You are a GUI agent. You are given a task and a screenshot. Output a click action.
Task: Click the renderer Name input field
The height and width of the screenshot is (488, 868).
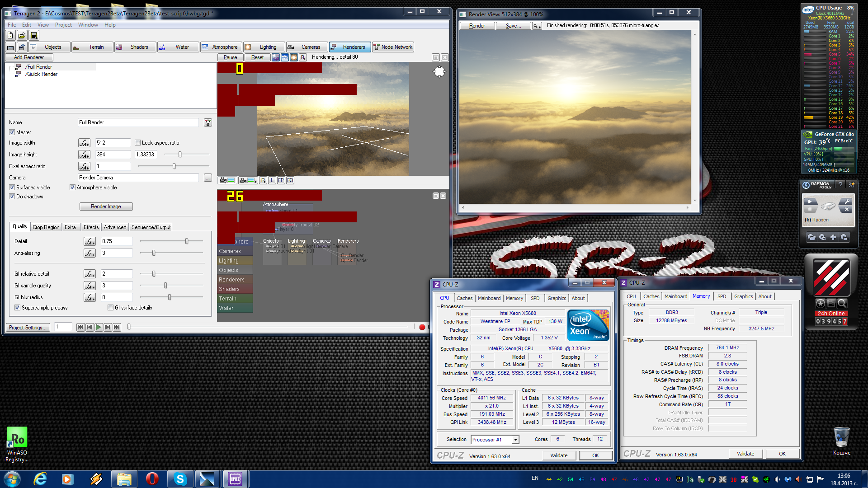point(138,122)
